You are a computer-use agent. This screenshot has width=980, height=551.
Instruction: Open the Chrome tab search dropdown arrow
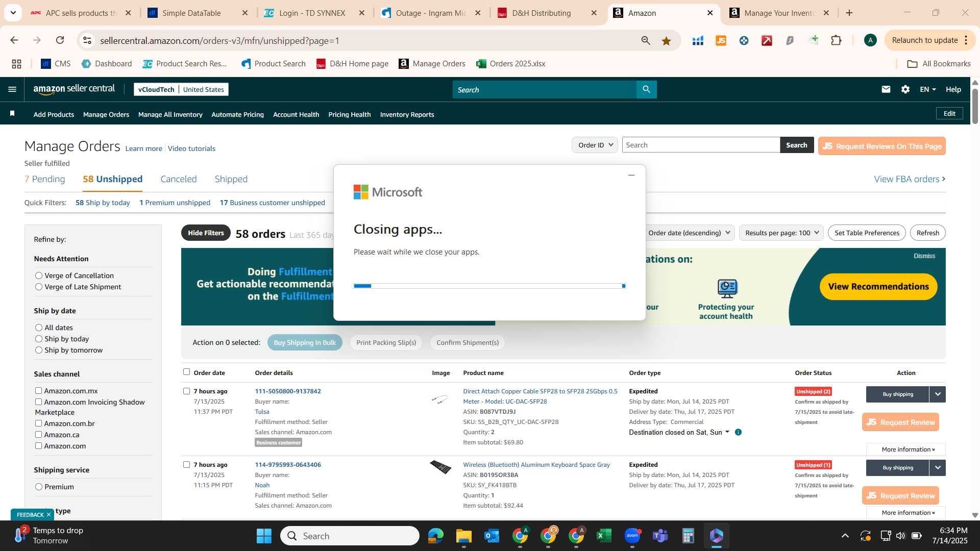coord(13,13)
